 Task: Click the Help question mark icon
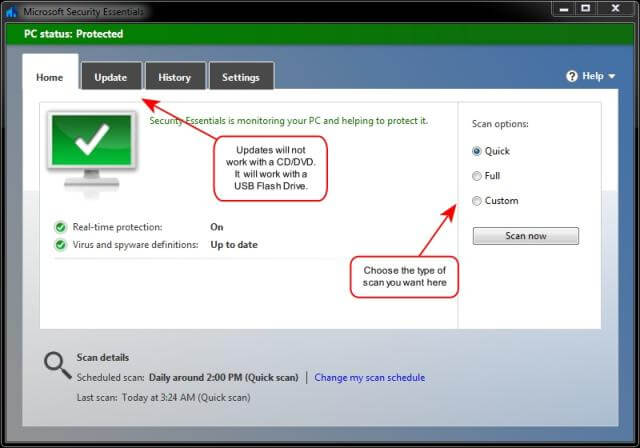572,76
